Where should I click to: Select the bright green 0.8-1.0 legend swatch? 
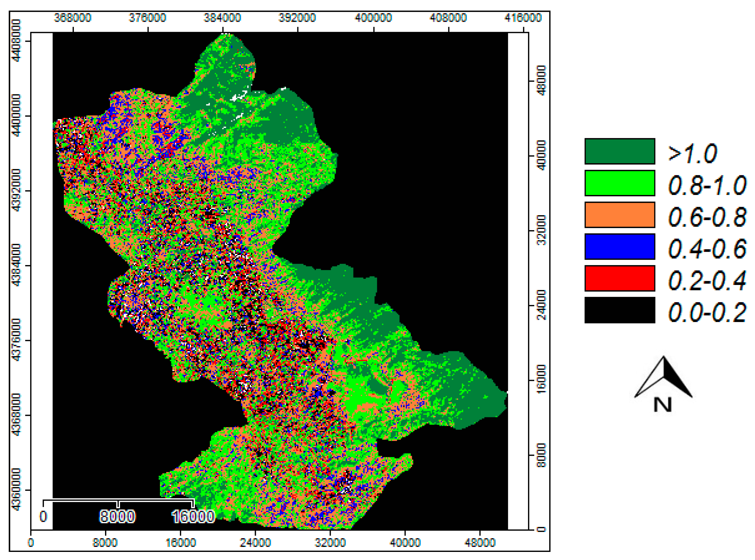620,183
